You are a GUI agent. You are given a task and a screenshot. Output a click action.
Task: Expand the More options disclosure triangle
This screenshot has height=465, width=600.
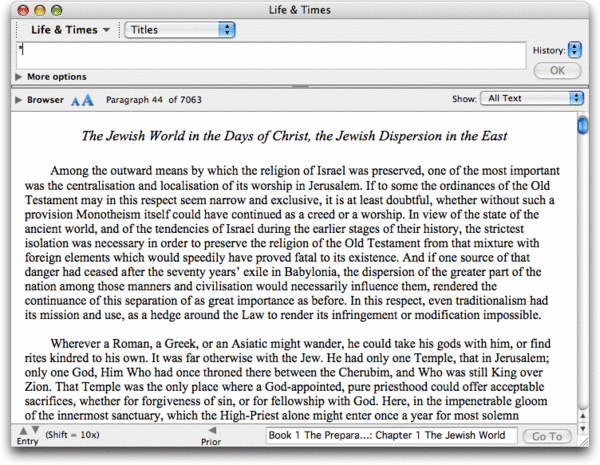18,77
